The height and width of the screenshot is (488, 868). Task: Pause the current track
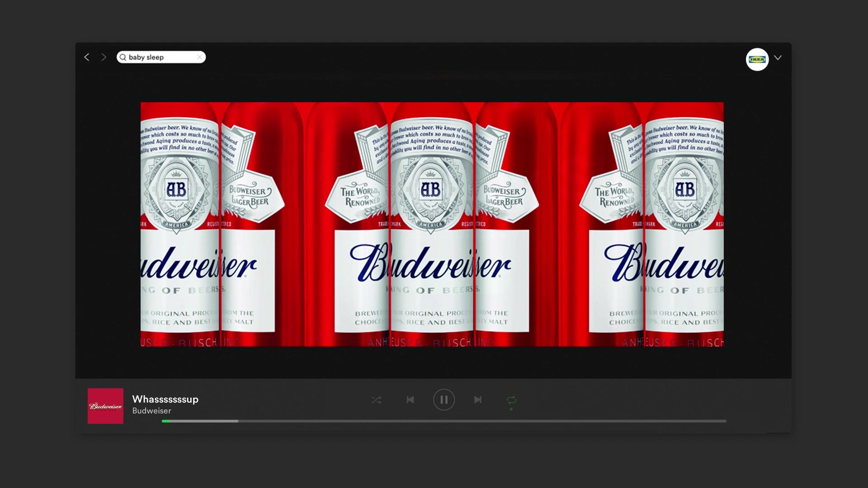pos(444,399)
